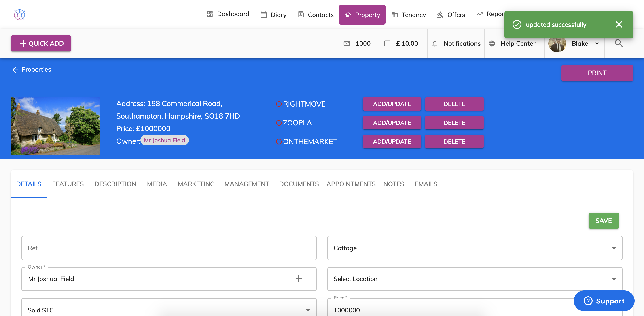Open the Notifications bell

(434, 43)
